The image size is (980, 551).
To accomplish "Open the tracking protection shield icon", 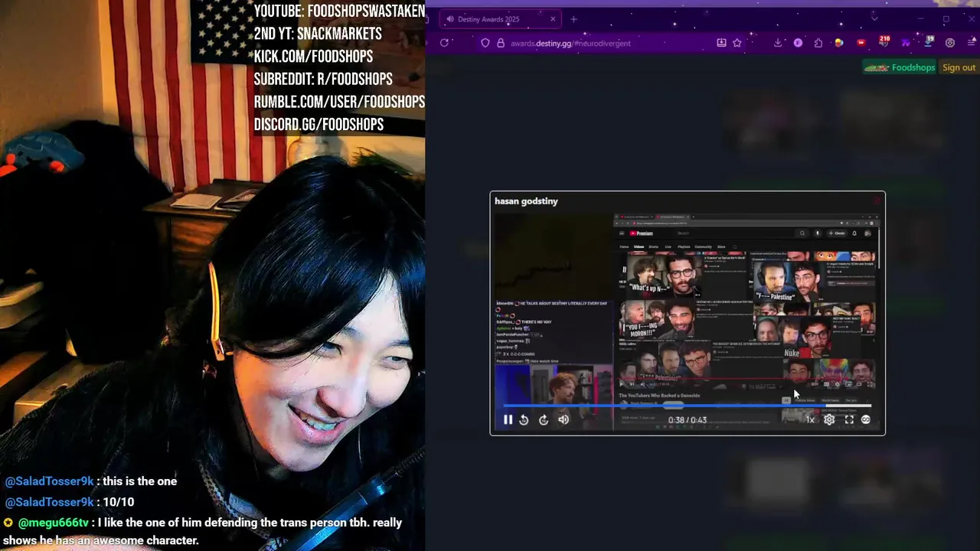I will (x=485, y=43).
